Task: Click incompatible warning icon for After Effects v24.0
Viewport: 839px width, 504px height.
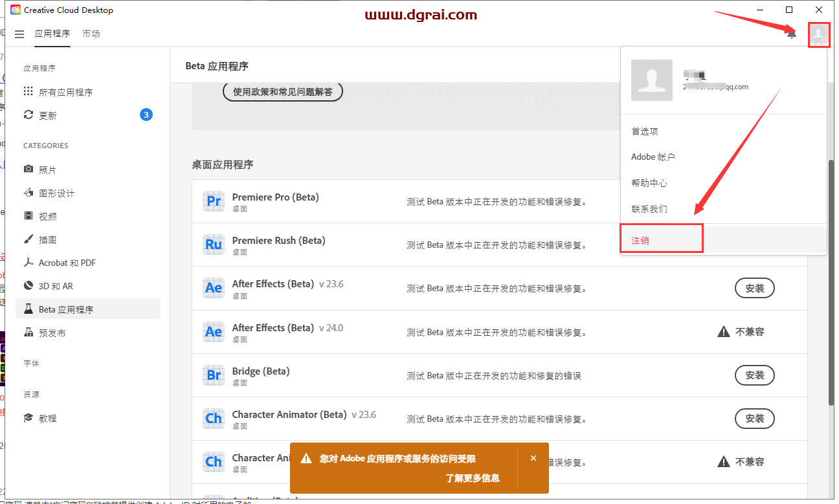Action: tap(724, 332)
